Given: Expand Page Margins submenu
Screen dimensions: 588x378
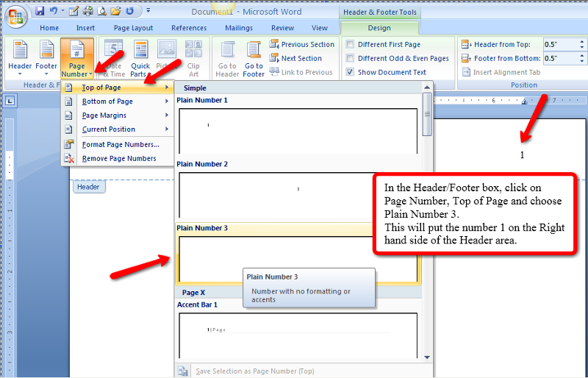Looking at the screenshot, I should (x=118, y=115).
